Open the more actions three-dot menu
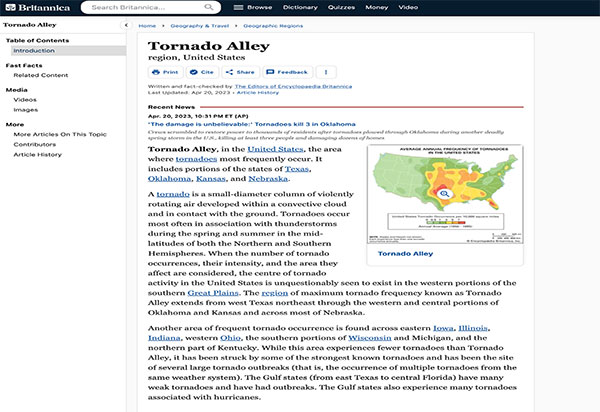The height and width of the screenshot is (412, 600). point(326,72)
